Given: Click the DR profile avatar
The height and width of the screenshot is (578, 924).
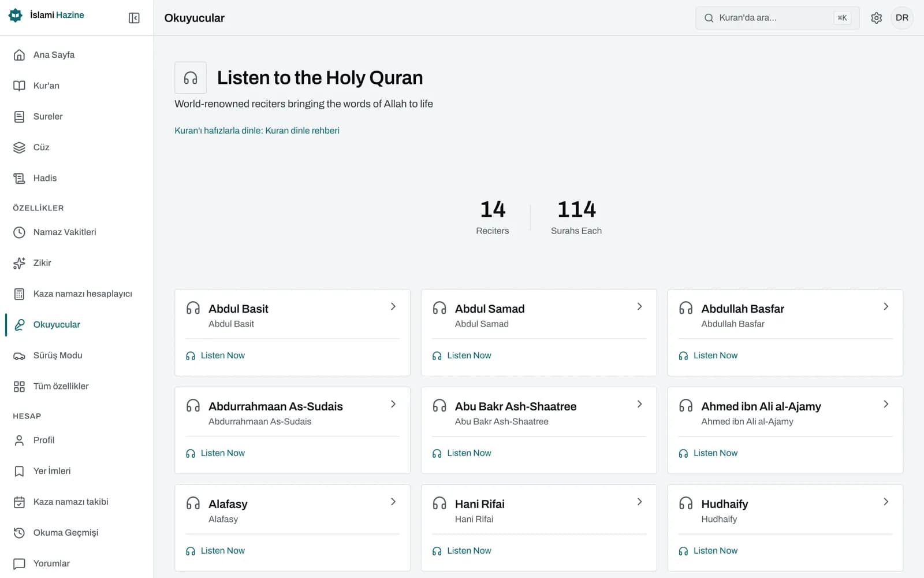Looking at the screenshot, I should 901,18.
